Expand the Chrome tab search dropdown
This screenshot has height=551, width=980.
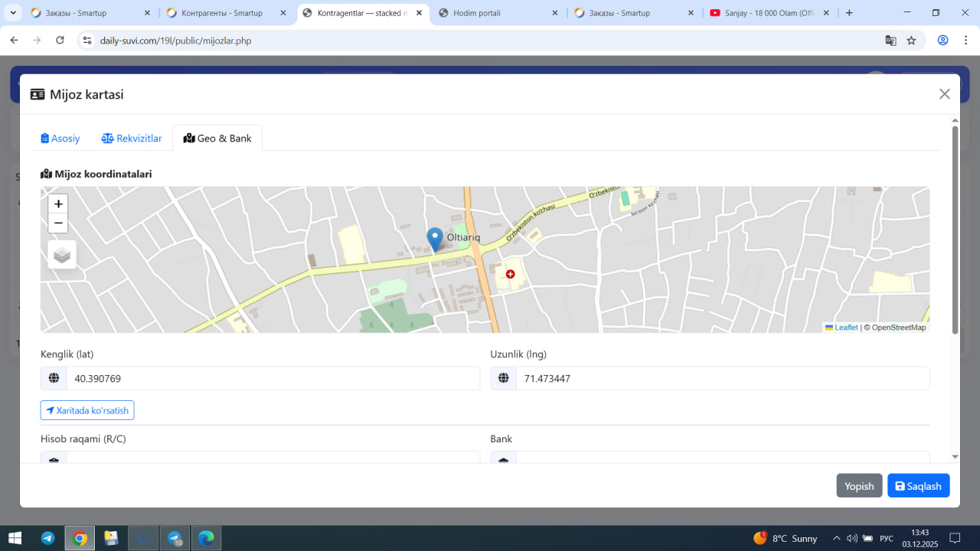(13, 13)
